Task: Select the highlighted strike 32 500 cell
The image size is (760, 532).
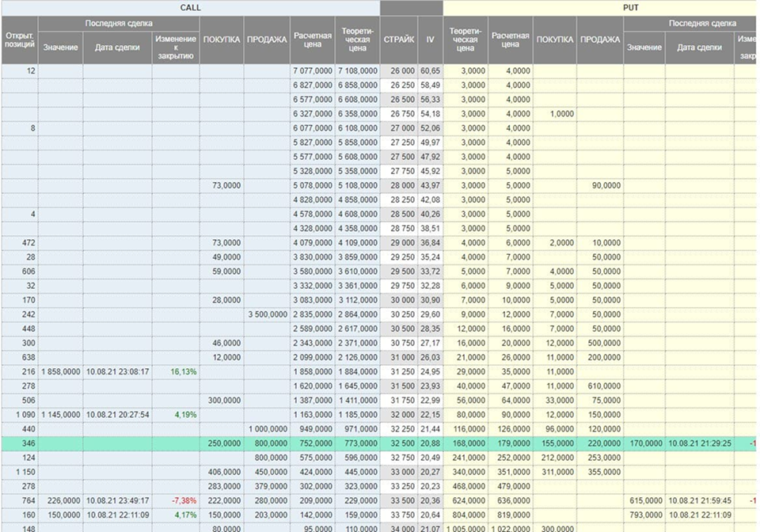Action: 398,443
